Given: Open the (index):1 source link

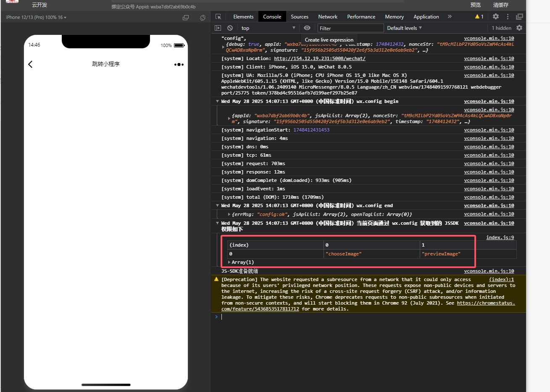Looking at the screenshot, I should pyautogui.click(x=502, y=279).
